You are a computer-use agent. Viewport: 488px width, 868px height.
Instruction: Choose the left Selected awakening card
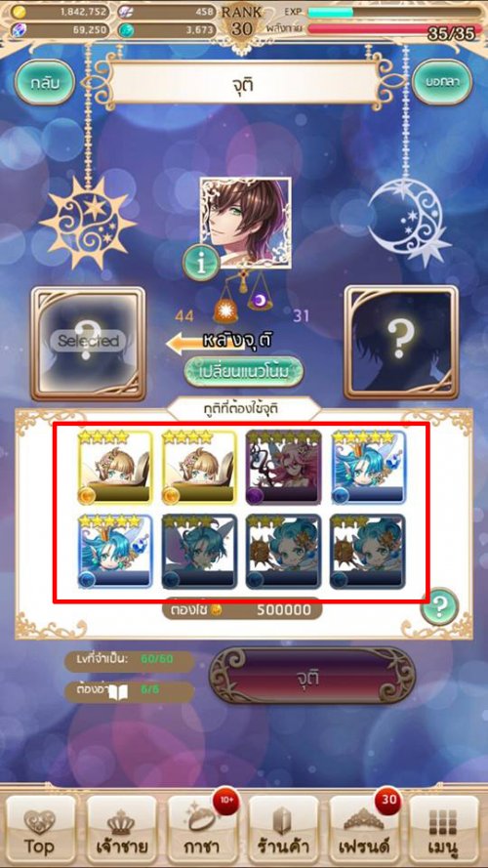pos(88,342)
